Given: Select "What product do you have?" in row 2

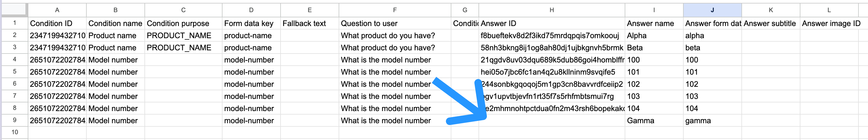Looking at the screenshot, I should (395, 35).
